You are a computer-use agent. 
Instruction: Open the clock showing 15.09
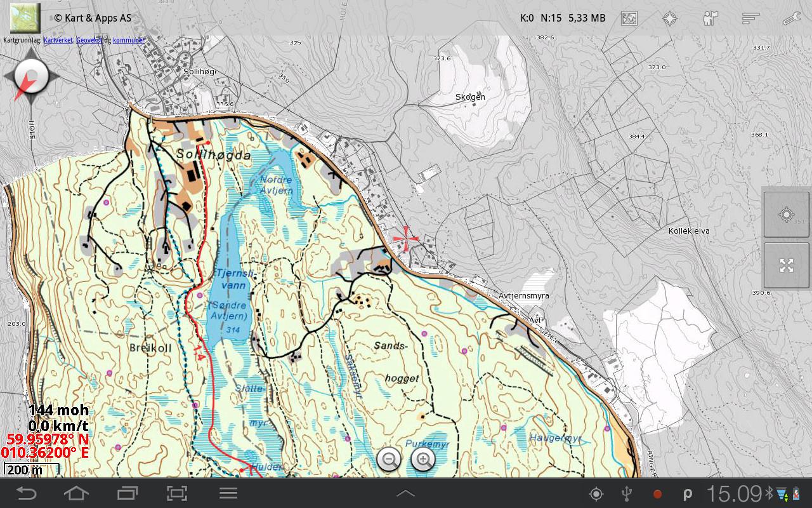[x=734, y=493]
